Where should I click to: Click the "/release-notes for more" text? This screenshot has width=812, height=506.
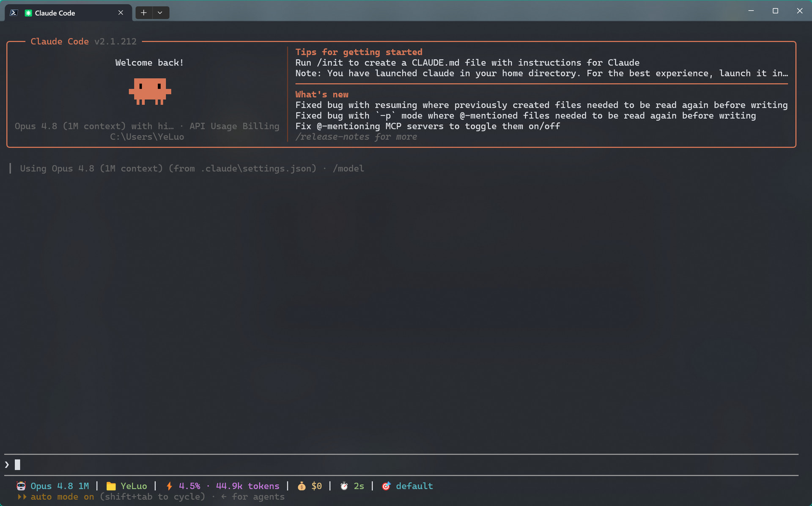click(356, 137)
